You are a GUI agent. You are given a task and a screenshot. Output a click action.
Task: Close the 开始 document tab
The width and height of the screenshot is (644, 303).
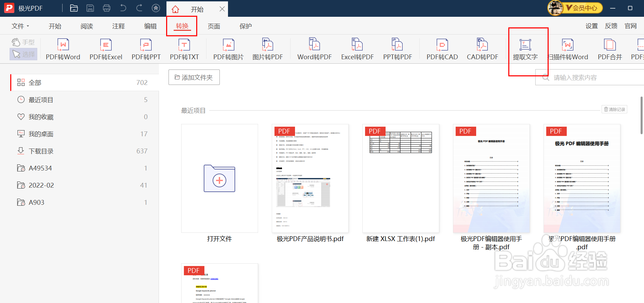(x=222, y=9)
